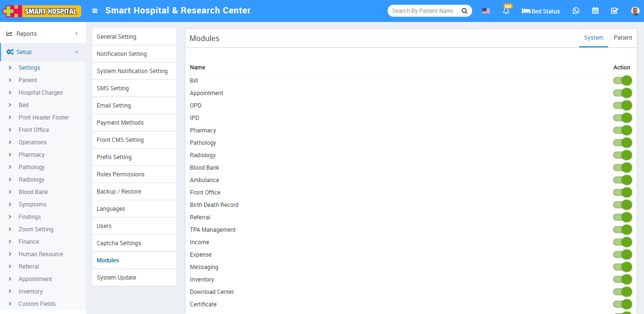Disable the Pharmacy module toggle

point(623,130)
